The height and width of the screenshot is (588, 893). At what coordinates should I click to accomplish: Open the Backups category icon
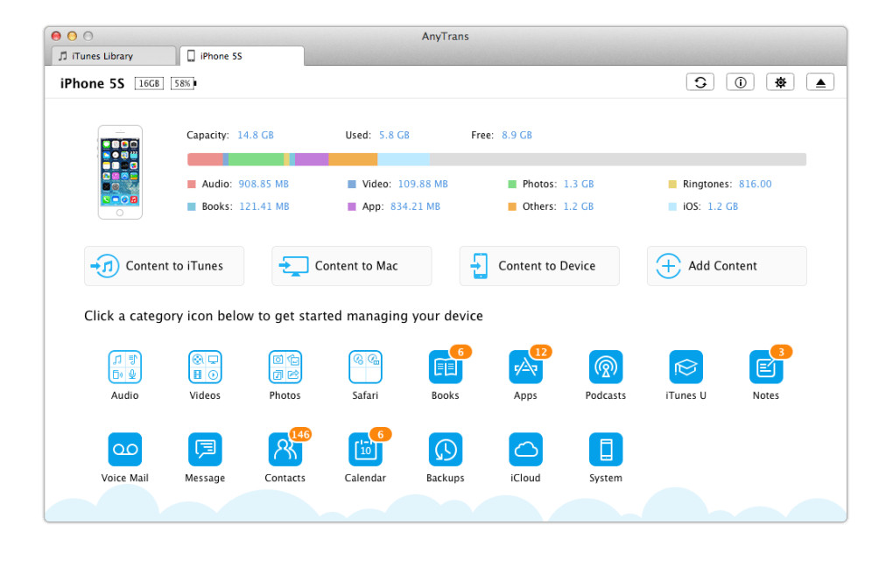point(446,450)
